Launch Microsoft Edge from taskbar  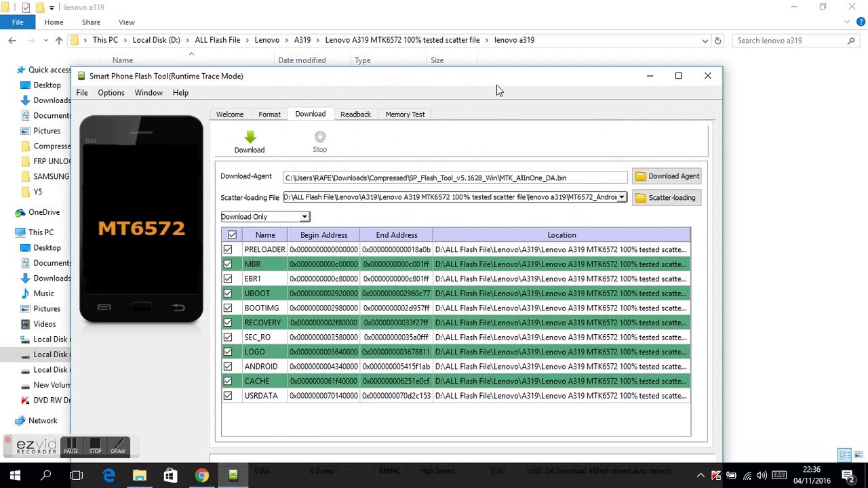pos(108,476)
